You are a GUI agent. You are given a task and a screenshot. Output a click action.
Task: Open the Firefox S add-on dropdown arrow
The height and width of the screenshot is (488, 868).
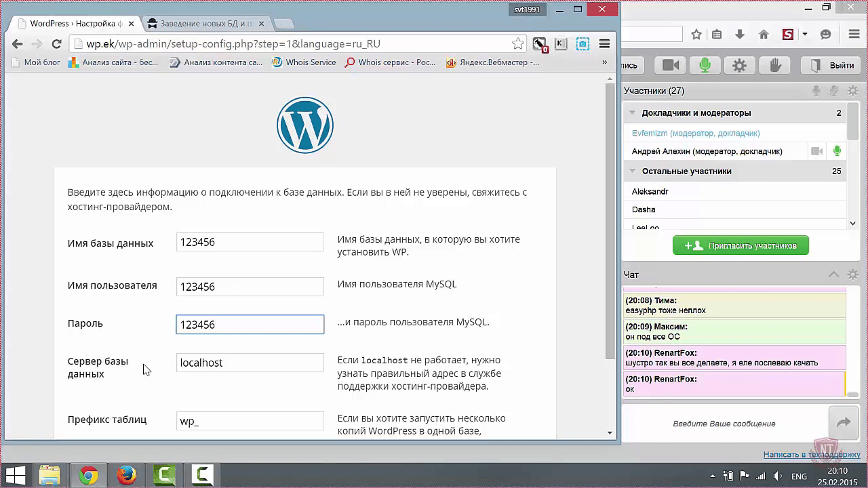tap(804, 35)
